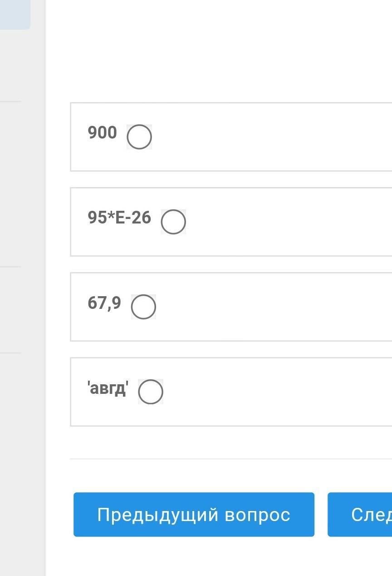Click the 'авгд' answer label text
Screen dimensions: 392x576
coord(108,388)
